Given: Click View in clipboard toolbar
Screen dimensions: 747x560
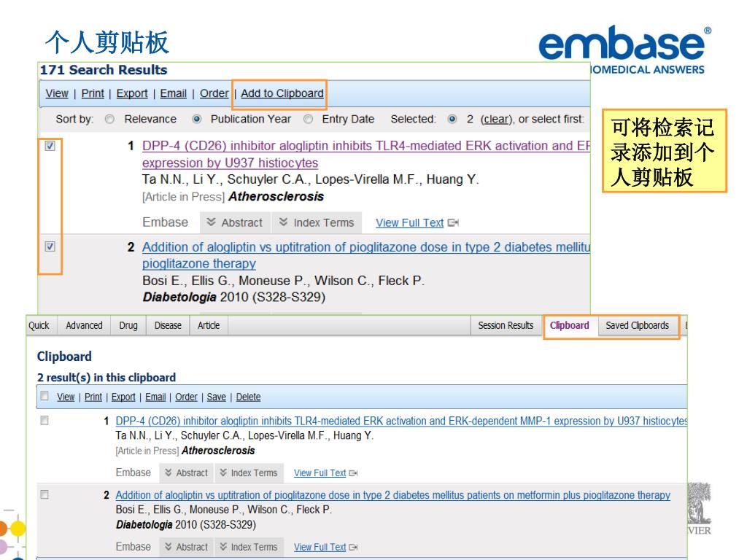Looking at the screenshot, I should pos(66,397).
